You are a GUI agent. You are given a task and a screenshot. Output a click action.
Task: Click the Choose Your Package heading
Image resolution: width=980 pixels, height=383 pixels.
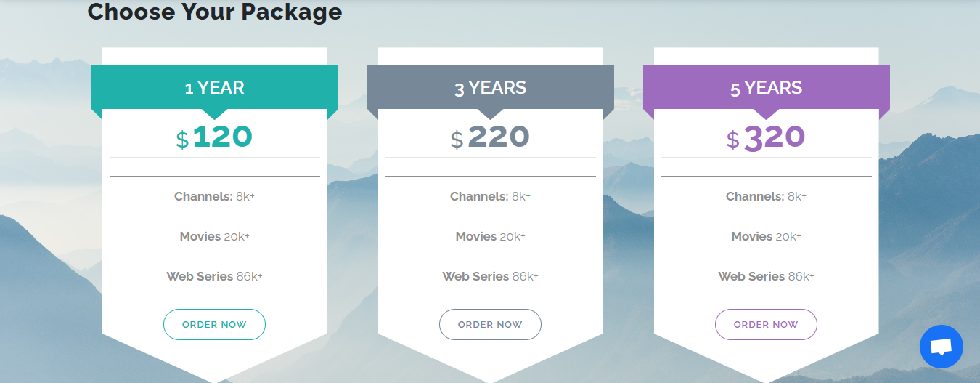click(215, 12)
